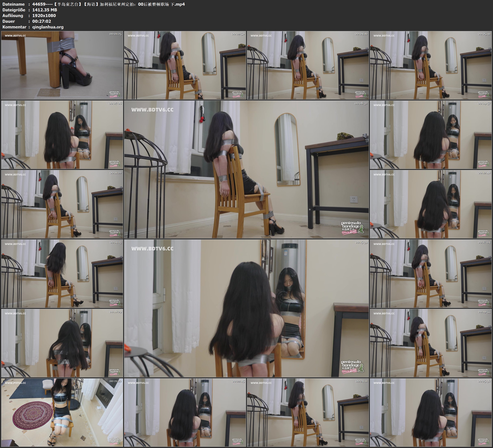Screen dimensions: 493x448
Task: Open the frame timestamped 00:14:13
Action: (62, 273)
